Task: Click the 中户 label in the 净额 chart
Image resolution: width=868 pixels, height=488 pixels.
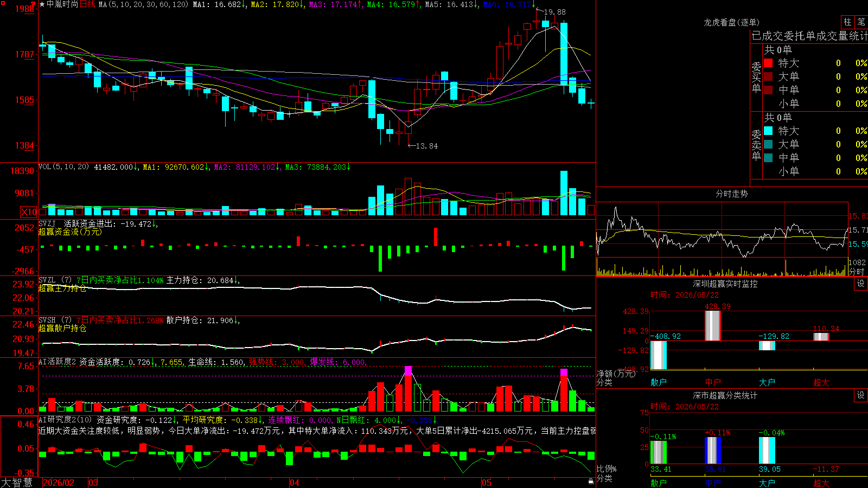Action: (x=713, y=382)
